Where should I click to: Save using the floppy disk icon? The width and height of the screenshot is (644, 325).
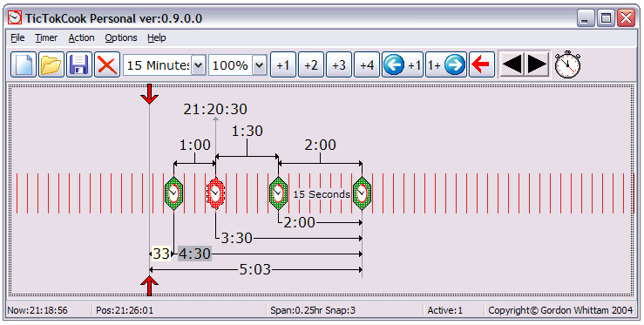click(79, 64)
